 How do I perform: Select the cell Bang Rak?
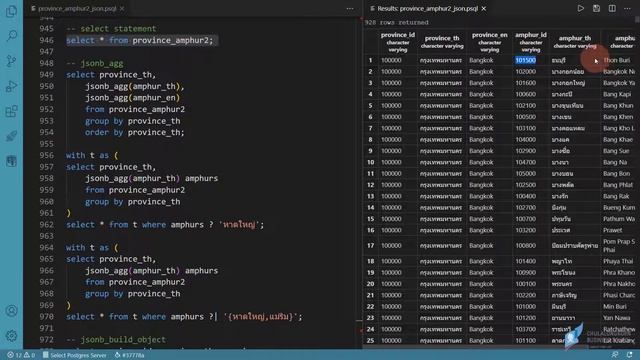[x=616, y=196]
